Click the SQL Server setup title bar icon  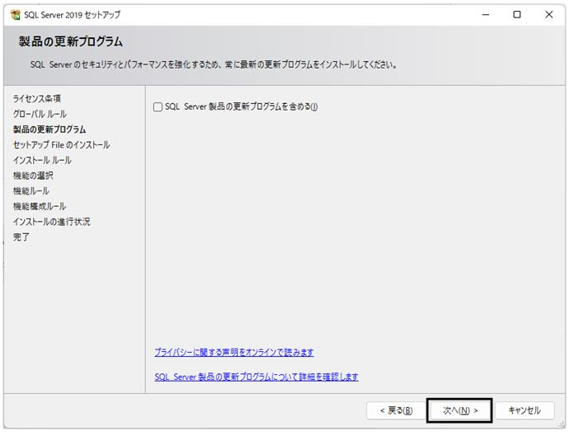(16, 15)
